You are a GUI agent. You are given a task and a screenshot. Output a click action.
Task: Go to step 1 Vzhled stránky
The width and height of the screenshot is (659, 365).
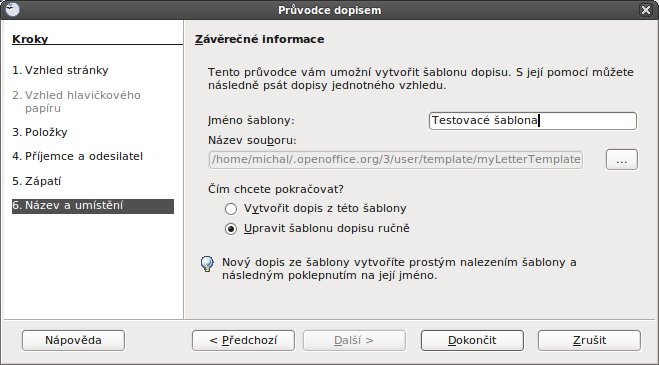(x=60, y=70)
